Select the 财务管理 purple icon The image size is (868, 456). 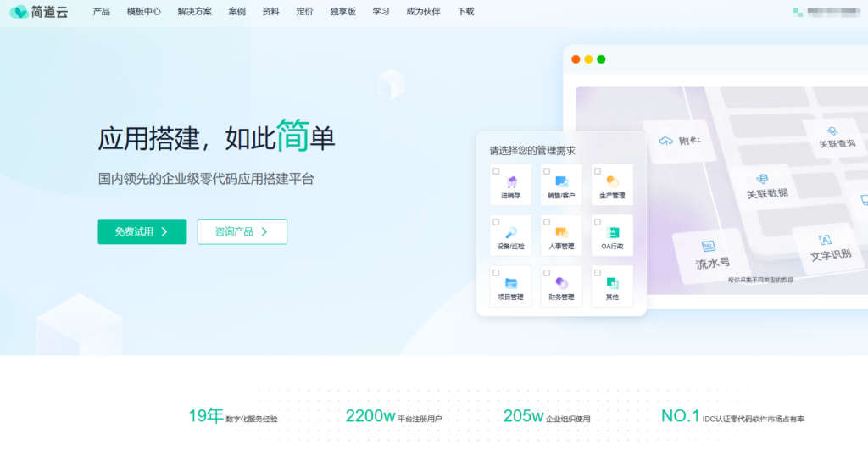[562, 283]
